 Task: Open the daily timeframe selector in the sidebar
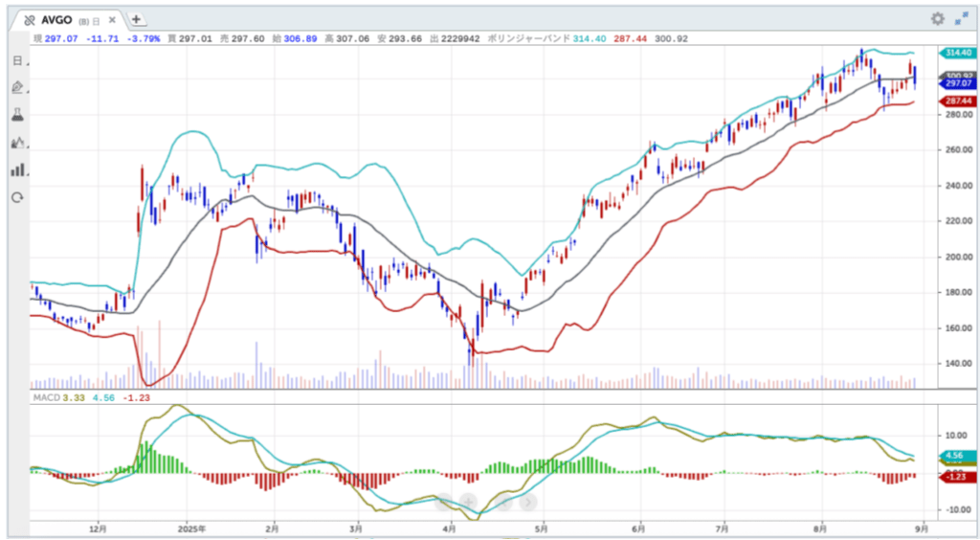pyautogui.click(x=17, y=60)
